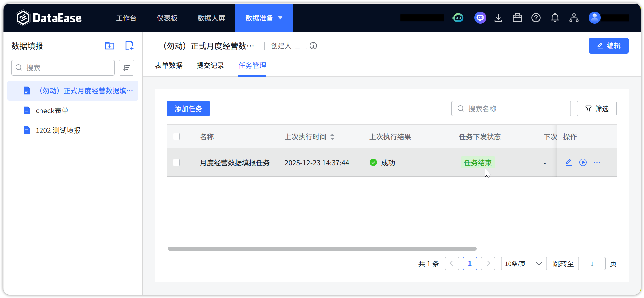
Task: Sort by 上次执行时间 column
Action: pos(332,137)
